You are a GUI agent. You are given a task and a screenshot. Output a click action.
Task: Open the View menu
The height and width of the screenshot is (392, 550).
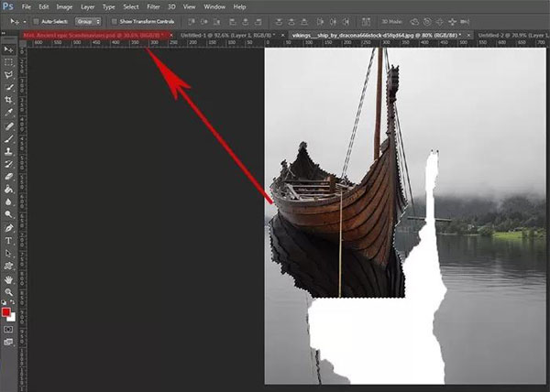189,6
